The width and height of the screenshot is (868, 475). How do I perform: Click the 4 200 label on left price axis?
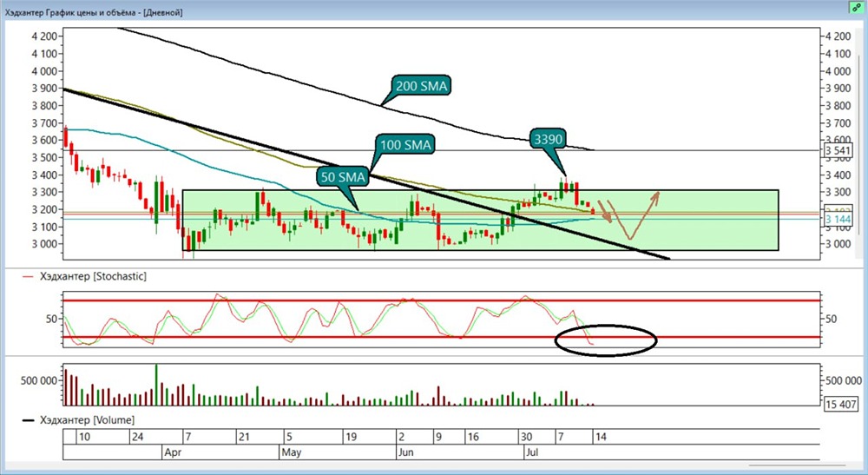44,36
